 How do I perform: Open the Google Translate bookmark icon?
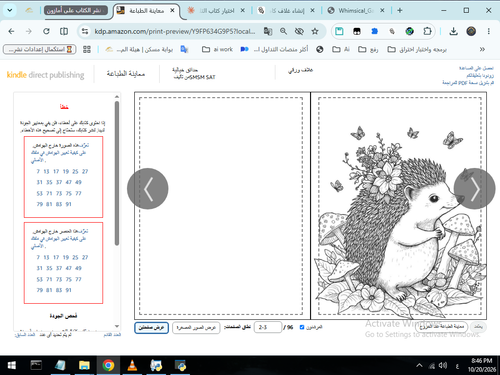184,49
